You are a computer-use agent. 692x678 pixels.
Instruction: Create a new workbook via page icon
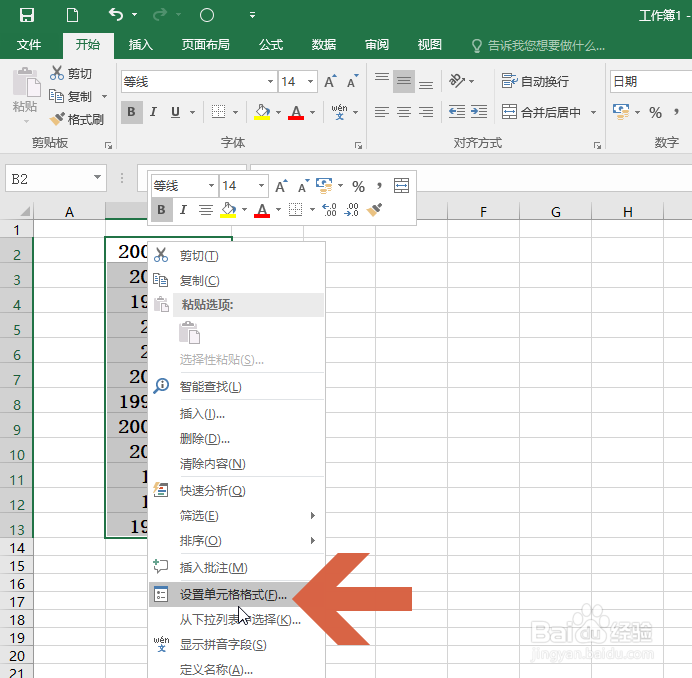72,15
